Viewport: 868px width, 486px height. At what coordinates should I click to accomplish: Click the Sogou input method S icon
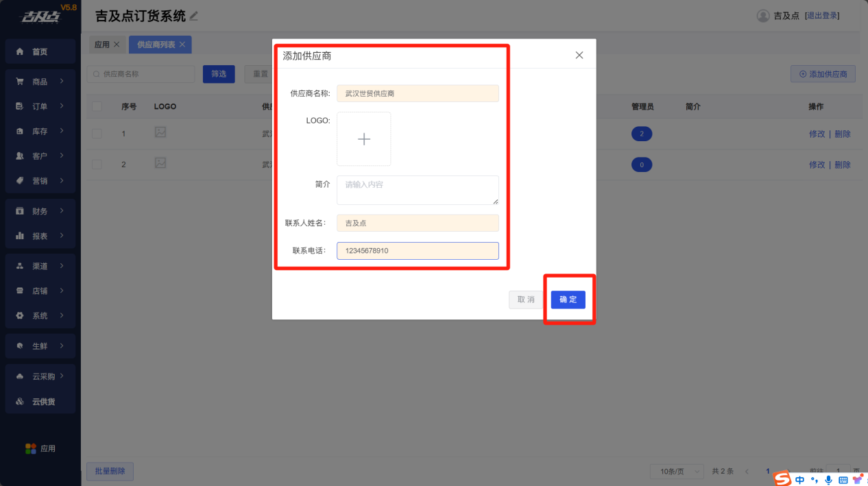point(782,479)
